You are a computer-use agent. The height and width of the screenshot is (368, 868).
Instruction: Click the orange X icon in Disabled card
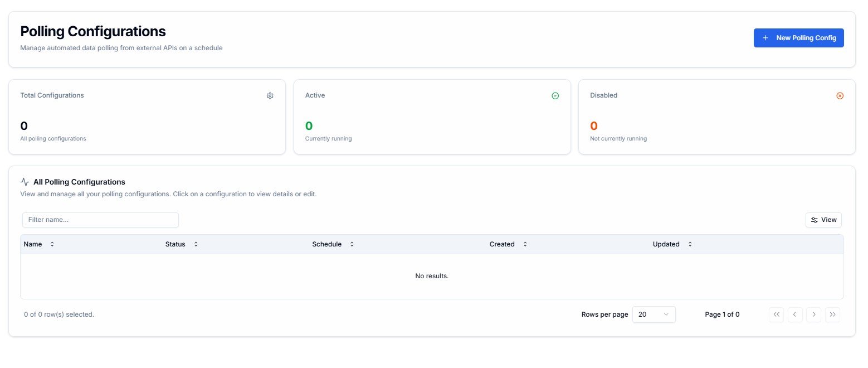tap(840, 96)
